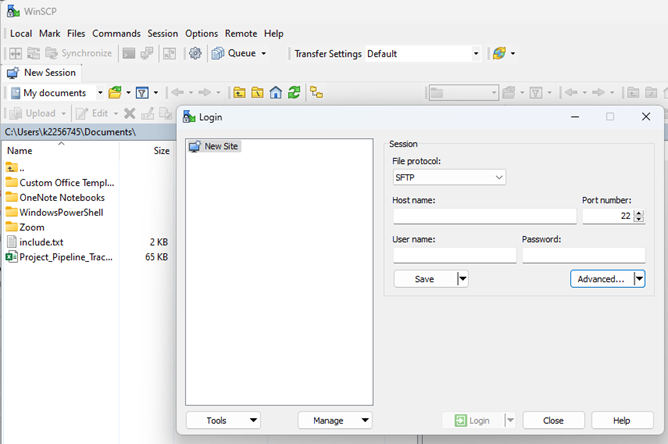Click the local open directory folder icon
Viewport: 668px width, 444px height.
(115, 92)
